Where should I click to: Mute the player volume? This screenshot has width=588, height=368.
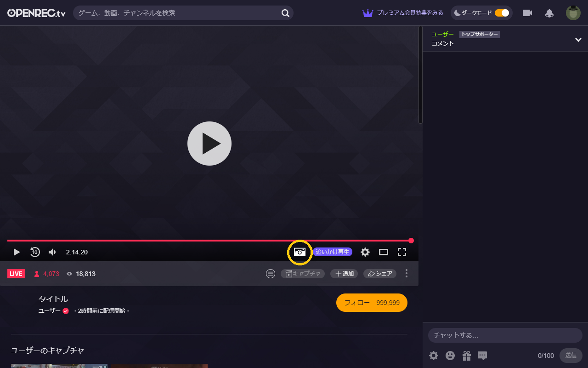[x=52, y=252]
